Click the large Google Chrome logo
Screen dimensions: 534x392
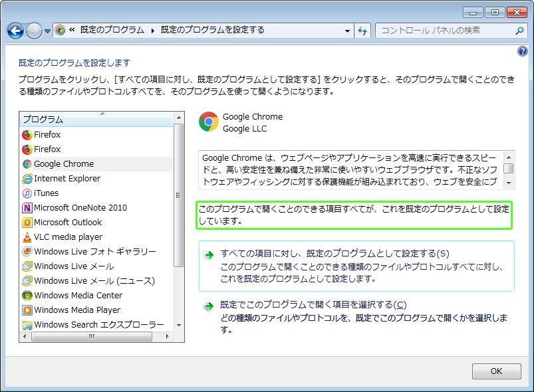[208, 122]
